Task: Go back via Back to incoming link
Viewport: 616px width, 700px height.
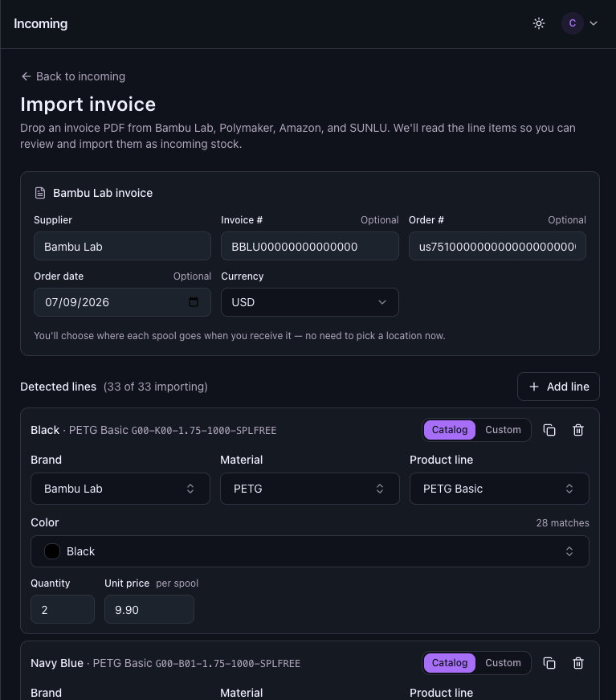Action: (x=73, y=76)
